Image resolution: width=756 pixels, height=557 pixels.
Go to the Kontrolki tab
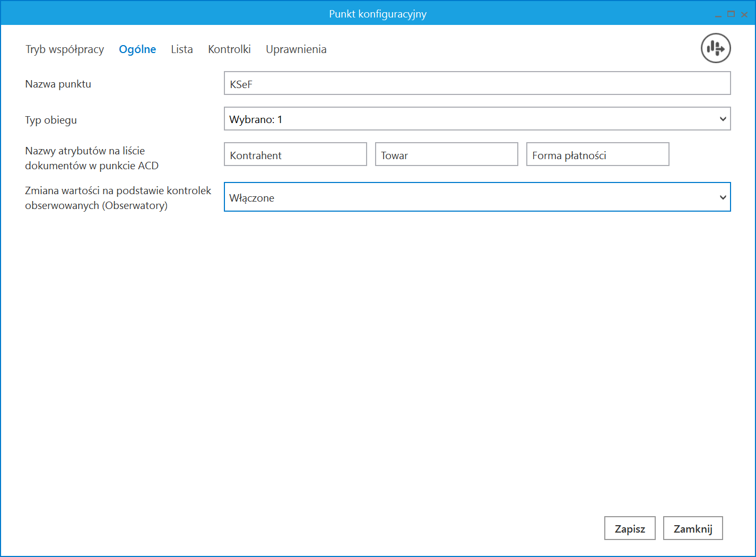pos(229,49)
